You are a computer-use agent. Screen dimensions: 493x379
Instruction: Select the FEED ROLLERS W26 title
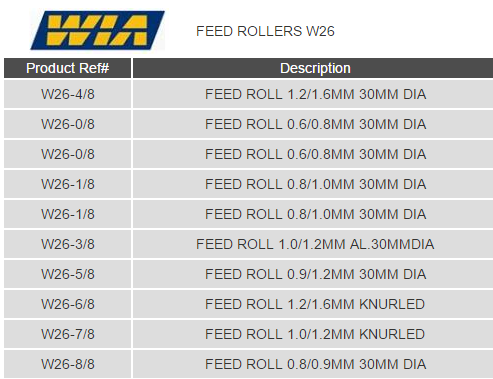point(265,31)
